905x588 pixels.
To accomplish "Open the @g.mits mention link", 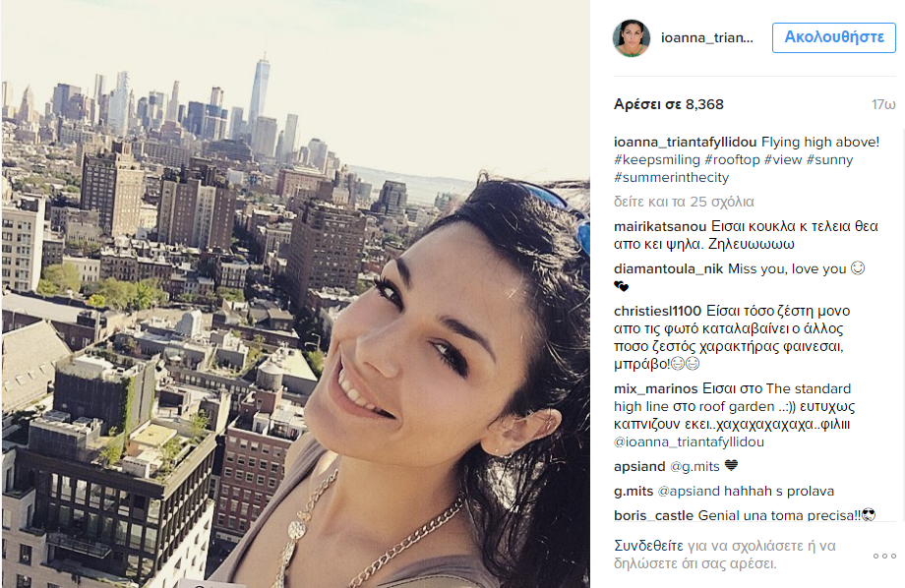I will [x=694, y=466].
